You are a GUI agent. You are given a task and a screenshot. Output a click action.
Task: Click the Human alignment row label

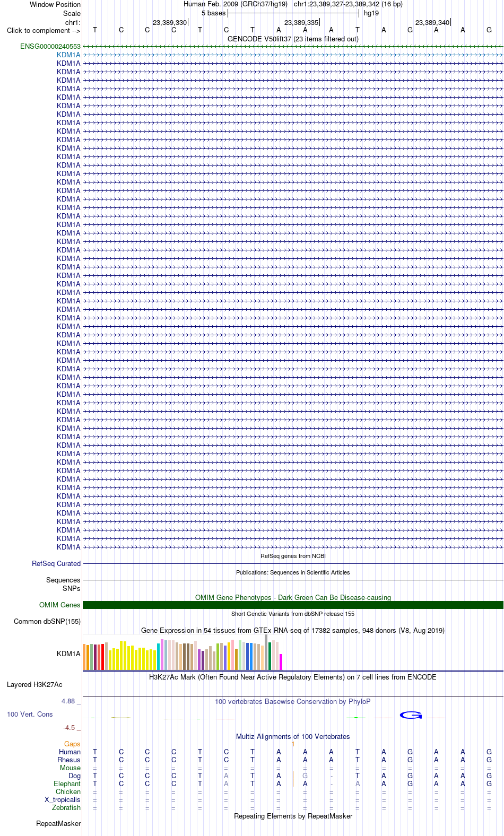pyautogui.click(x=70, y=752)
